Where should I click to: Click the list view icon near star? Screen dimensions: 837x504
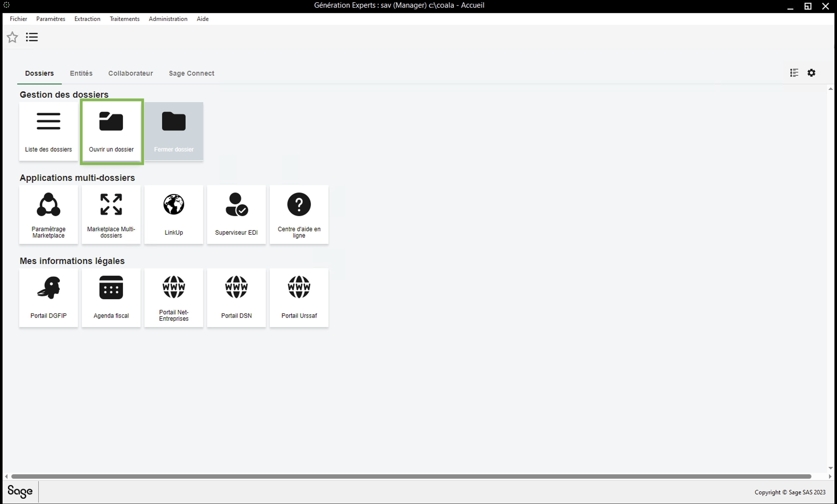32,37
